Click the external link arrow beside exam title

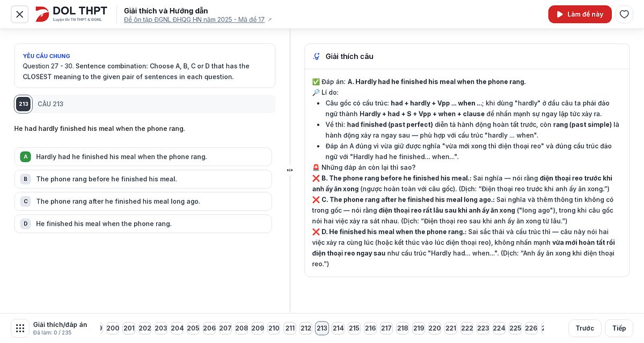[x=269, y=20]
